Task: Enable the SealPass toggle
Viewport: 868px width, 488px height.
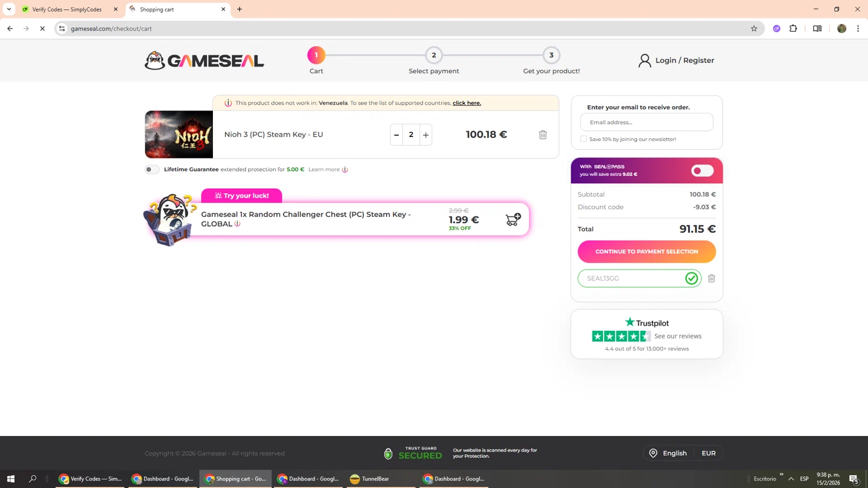Action: click(x=703, y=171)
